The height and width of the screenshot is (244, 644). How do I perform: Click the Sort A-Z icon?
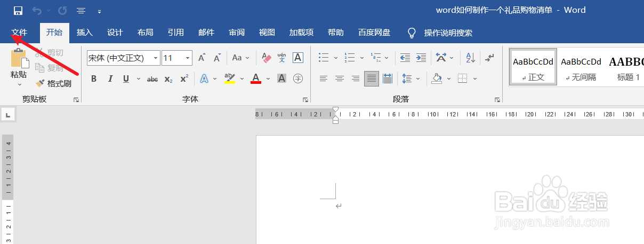pos(470,58)
